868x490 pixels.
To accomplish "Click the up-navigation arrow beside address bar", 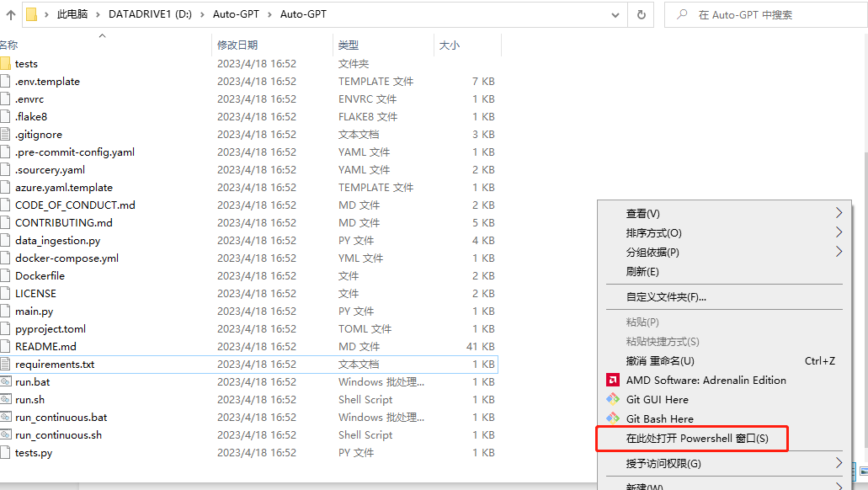I will pos(10,14).
